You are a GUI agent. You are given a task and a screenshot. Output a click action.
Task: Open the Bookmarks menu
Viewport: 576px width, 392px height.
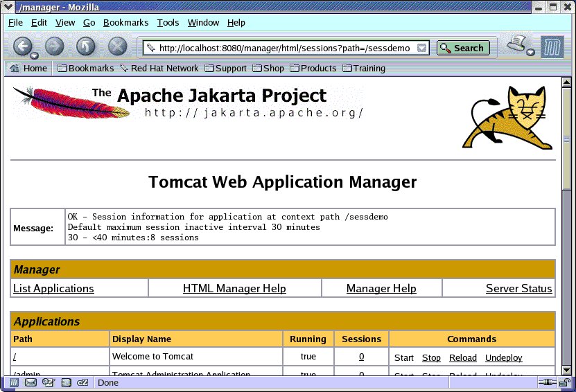(125, 23)
